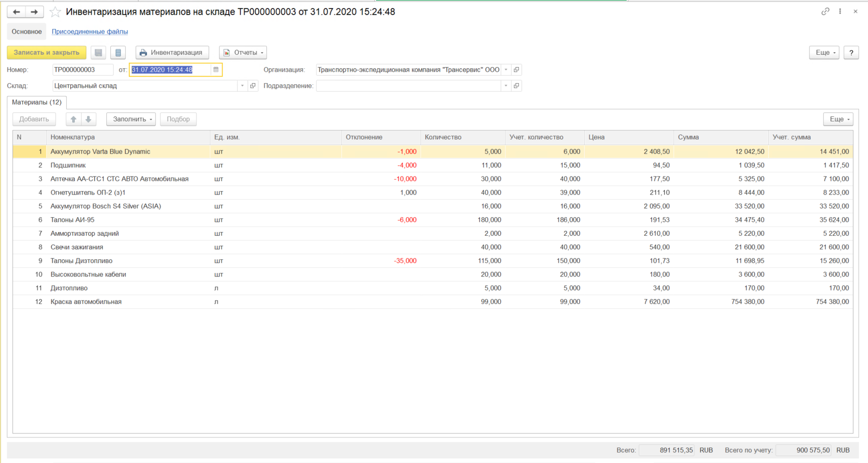Viewport: 868px width, 463px height.
Task: Click the Склад field Центральный склад
Action: coord(144,86)
